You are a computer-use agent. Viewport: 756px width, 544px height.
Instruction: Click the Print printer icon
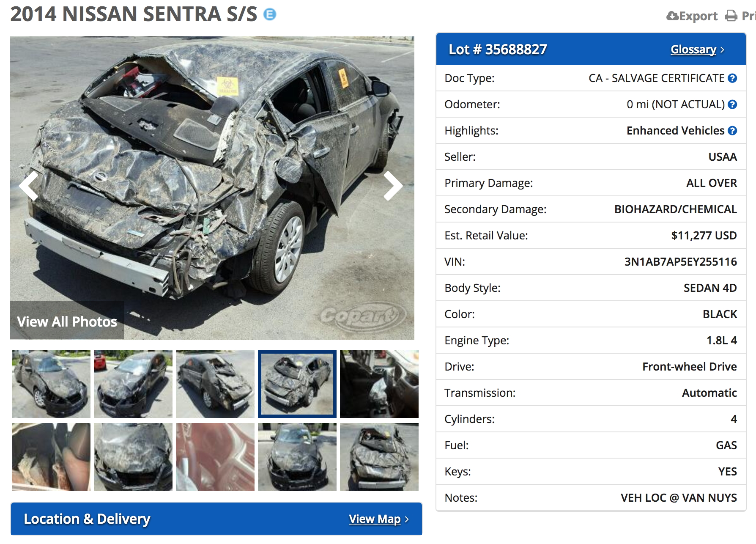pos(731,16)
